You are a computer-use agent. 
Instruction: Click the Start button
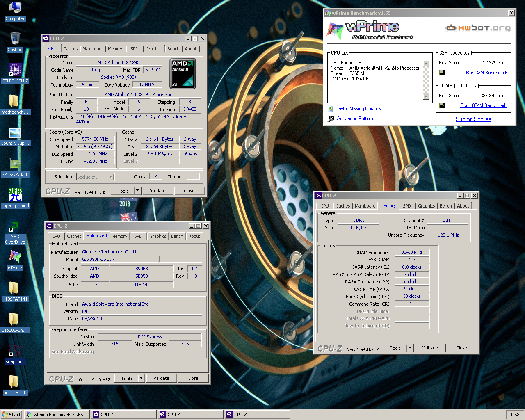tap(11, 415)
